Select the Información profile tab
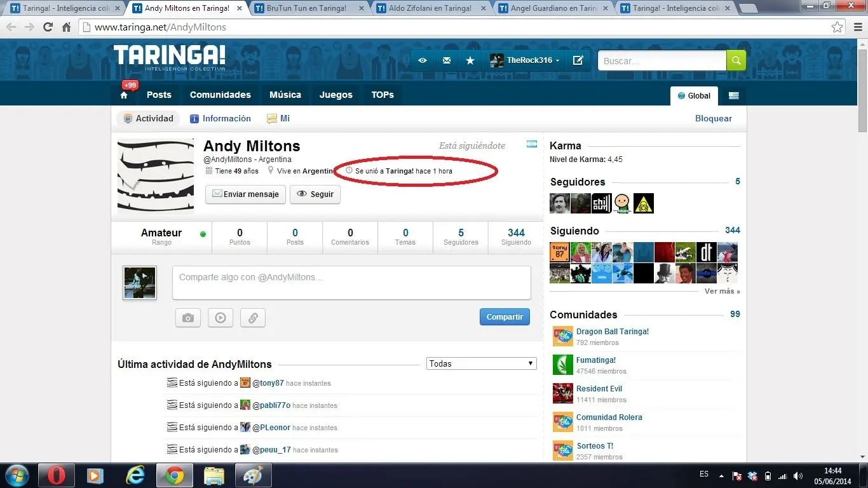The width and height of the screenshot is (868, 488). point(220,118)
